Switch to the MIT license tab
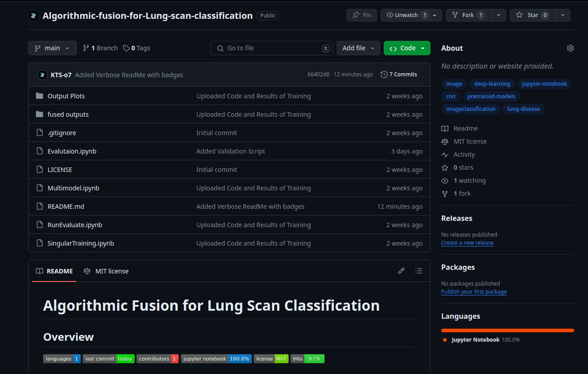This screenshot has width=588, height=374. tap(106, 271)
